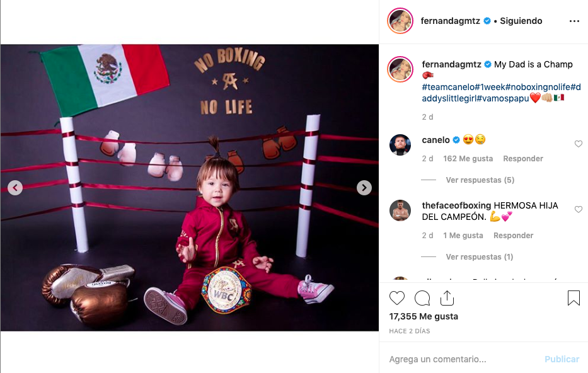Expand Ver respuestas (5) under canelo
This screenshot has width=588, height=373.
point(480,180)
